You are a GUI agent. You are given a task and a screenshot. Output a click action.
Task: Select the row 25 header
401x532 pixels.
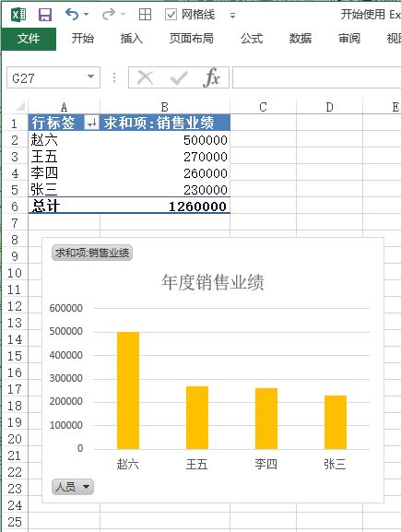pos(15,522)
